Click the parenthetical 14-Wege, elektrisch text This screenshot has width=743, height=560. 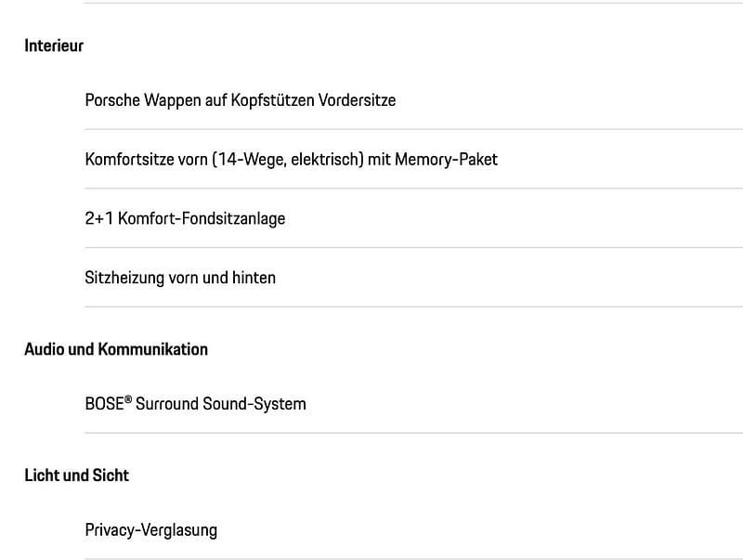click(287, 159)
